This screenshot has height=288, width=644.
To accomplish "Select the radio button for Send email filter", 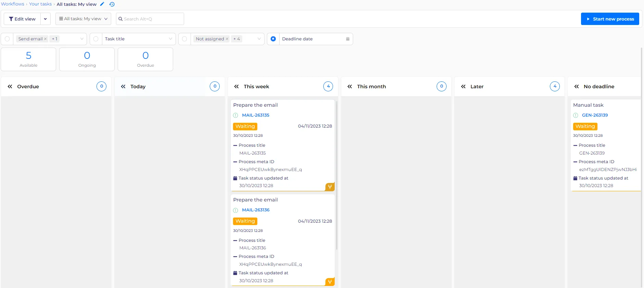I will click(7, 39).
